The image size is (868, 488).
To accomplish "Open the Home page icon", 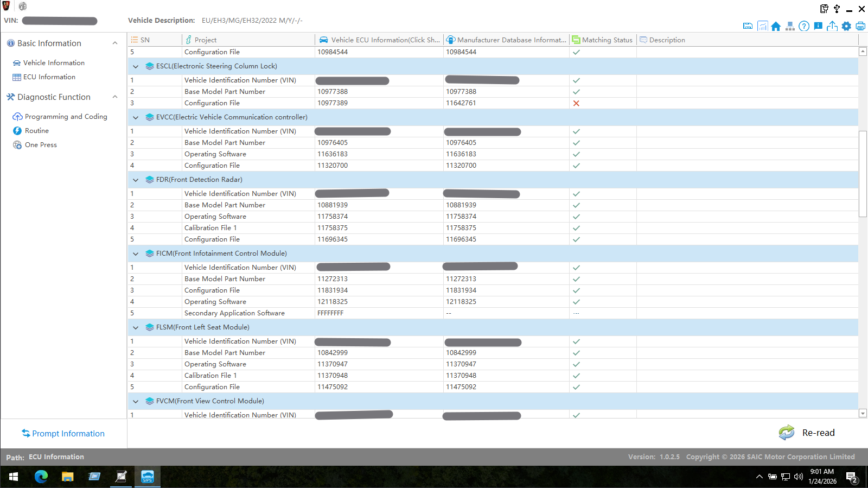I will pos(776,26).
